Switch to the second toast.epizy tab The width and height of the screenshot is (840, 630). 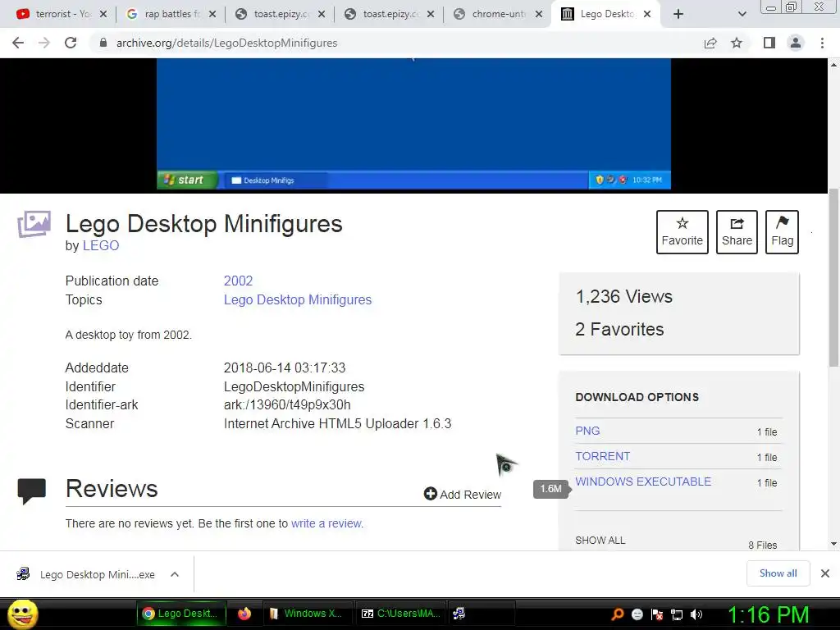390,14
